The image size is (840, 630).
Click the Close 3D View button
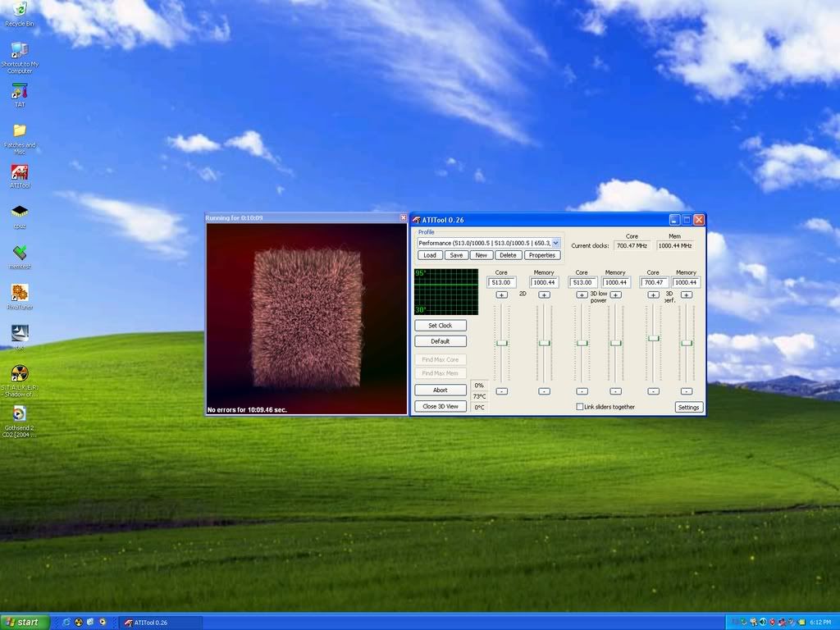coord(441,407)
